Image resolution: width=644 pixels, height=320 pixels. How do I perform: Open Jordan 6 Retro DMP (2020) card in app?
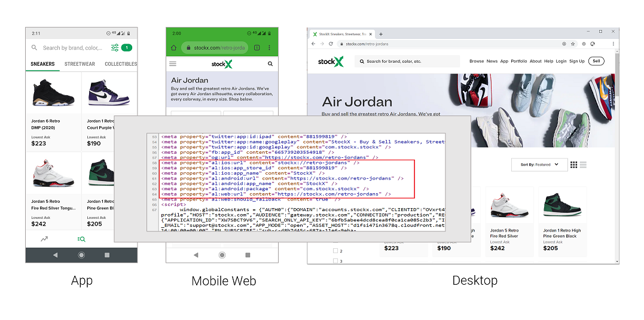click(x=53, y=111)
